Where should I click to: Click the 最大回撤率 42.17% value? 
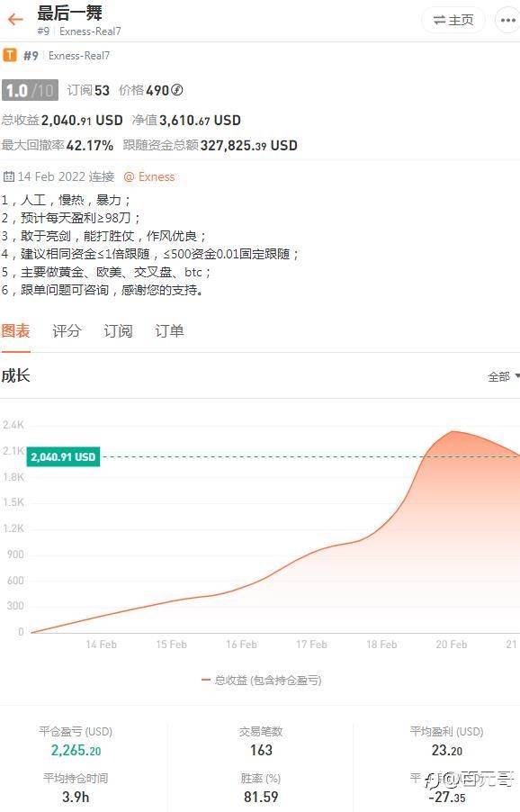(57, 145)
